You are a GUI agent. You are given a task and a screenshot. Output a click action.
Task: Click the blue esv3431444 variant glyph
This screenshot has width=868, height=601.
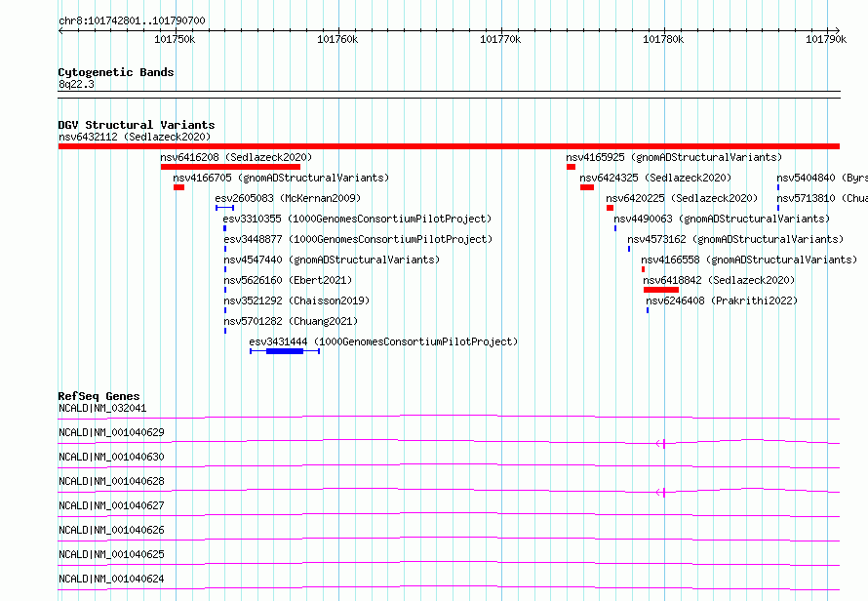[285, 351]
